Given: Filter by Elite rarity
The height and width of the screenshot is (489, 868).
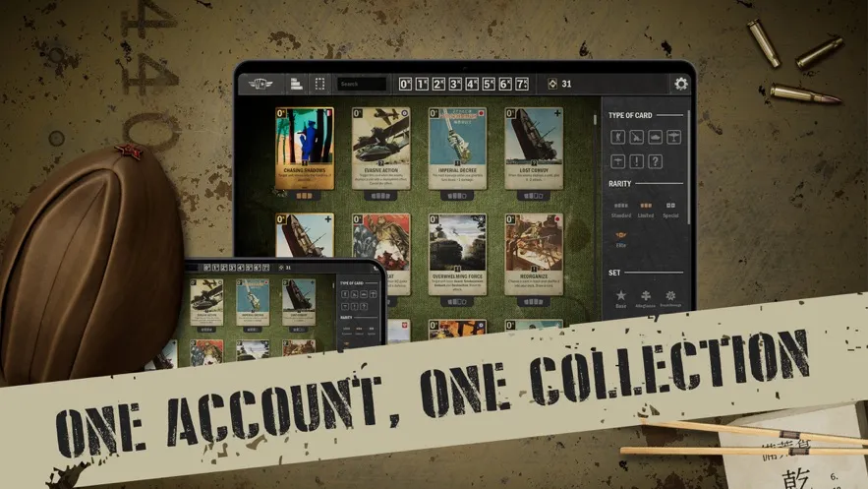Looking at the screenshot, I should pos(621,239).
